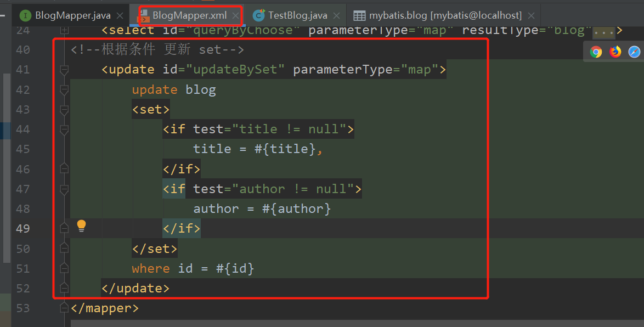Click the mybatis.blog table grid icon
This screenshot has height=327, width=644.
(359, 15)
